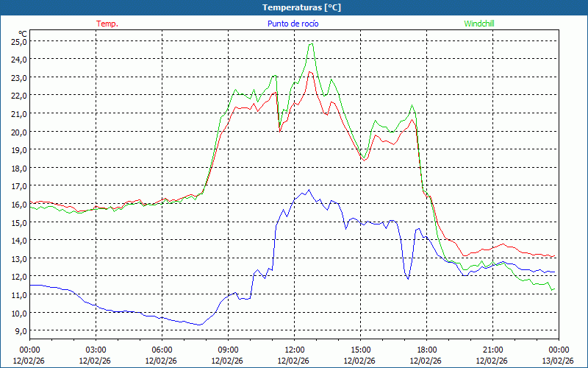The image size is (588, 368).
Task: Select the 09:00 time axis label
Action: coord(228,350)
